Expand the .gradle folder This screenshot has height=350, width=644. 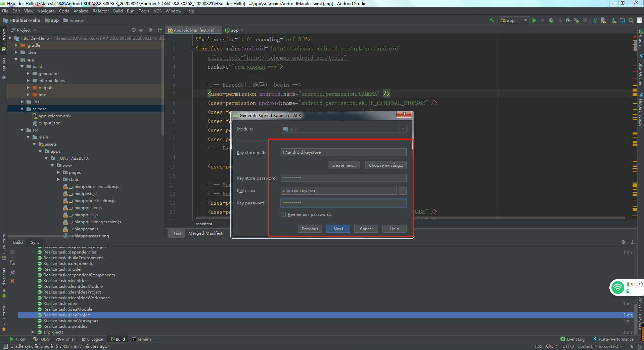click(16, 45)
